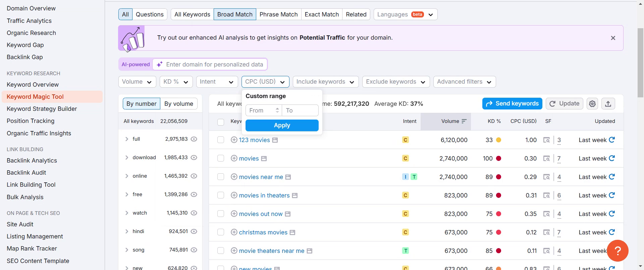The image size is (644, 270).
Task: Open Backlink Analytics sidebar link
Action: point(32,161)
